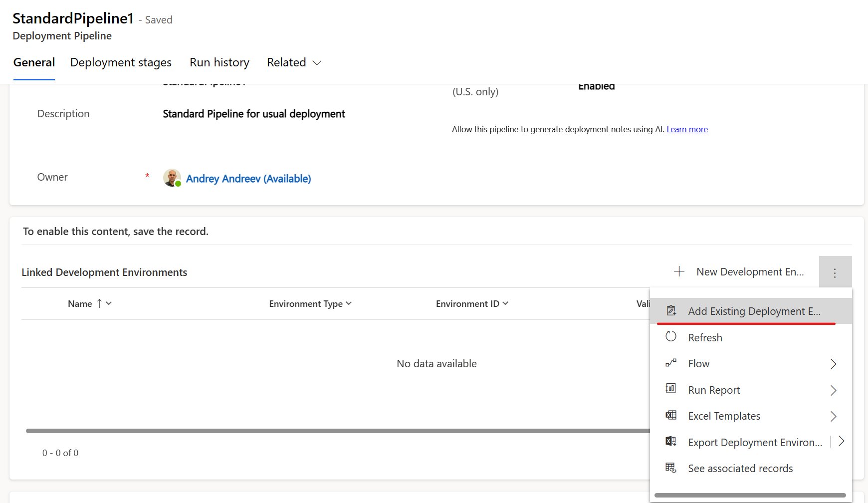Click the Add Existing Deployment clipboard icon
868x503 pixels.
pos(671,311)
